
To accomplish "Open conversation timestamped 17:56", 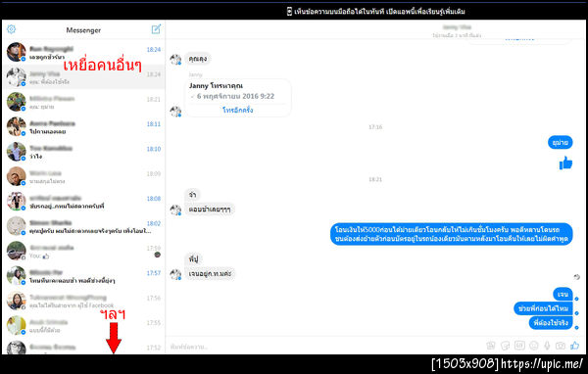I will [83, 301].
